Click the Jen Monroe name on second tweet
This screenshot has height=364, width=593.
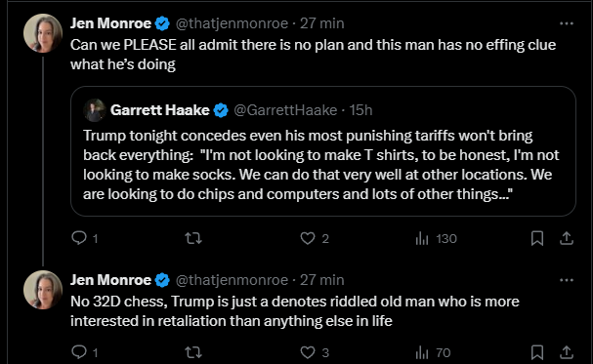click(110, 280)
